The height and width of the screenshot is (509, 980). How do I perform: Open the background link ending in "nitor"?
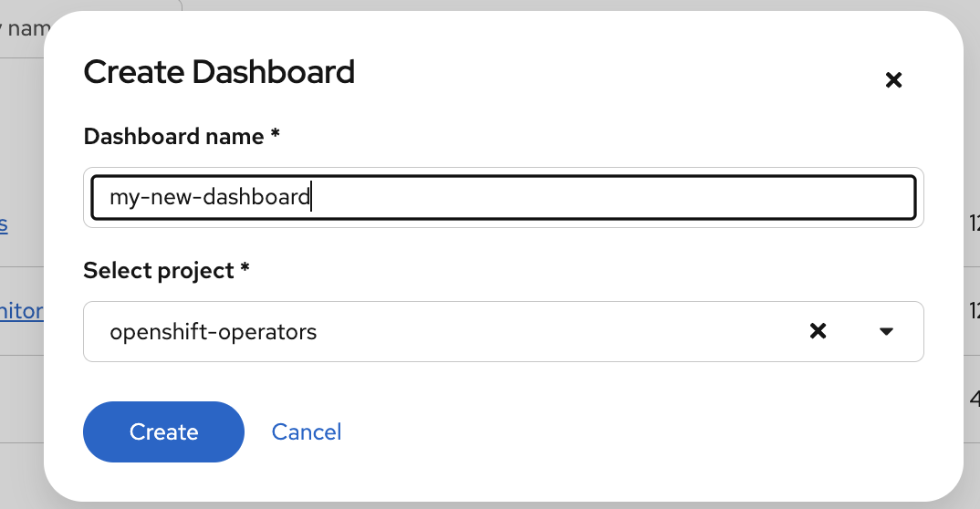tap(22, 311)
